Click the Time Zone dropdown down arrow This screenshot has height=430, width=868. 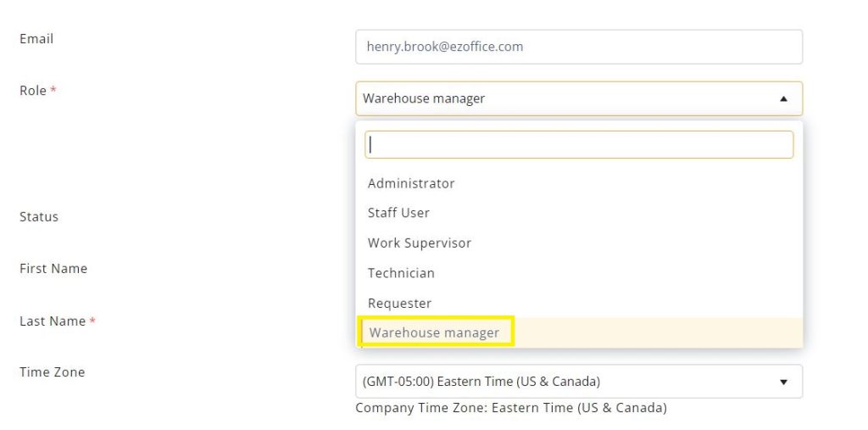pos(783,382)
